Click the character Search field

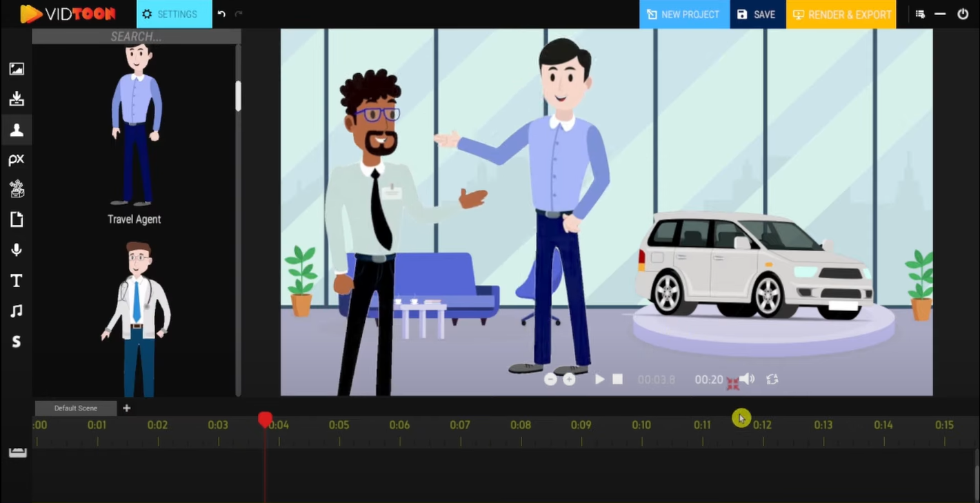pos(136,37)
